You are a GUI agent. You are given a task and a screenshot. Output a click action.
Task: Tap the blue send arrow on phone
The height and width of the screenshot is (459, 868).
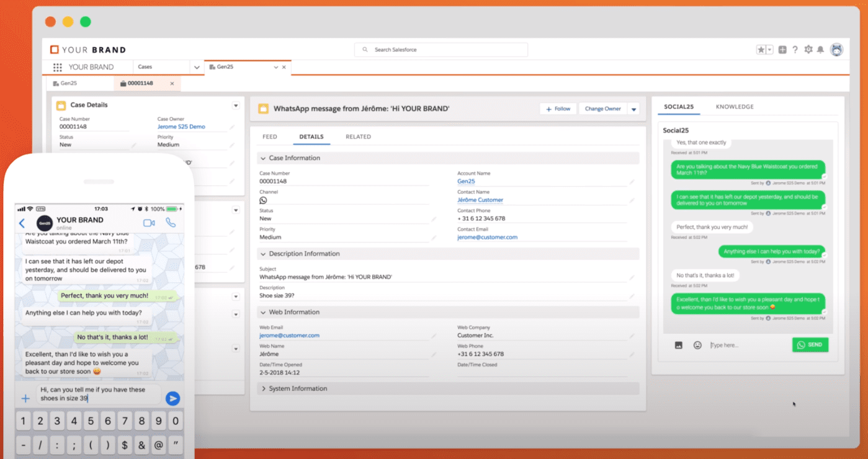pos(173,398)
